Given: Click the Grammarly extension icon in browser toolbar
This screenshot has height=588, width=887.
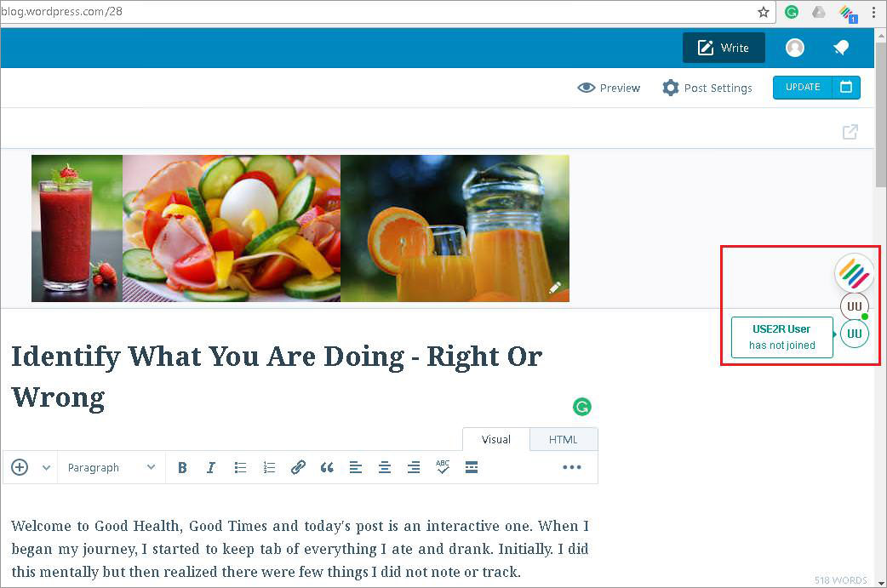Looking at the screenshot, I should coord(792,12).
